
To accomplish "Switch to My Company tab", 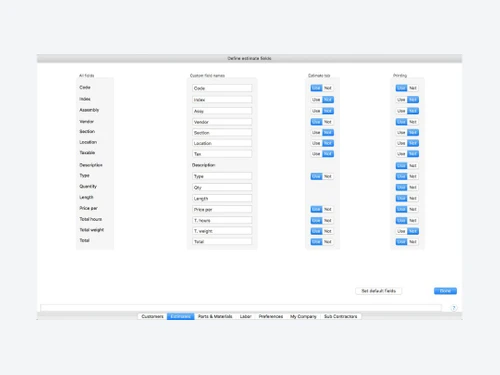I will click(x=303, y=316).
